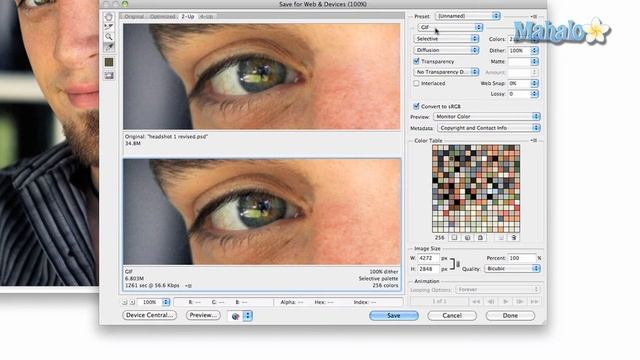Click the Save button
Viewport: 640px width, 360px height.
click(x=394, y=316)
